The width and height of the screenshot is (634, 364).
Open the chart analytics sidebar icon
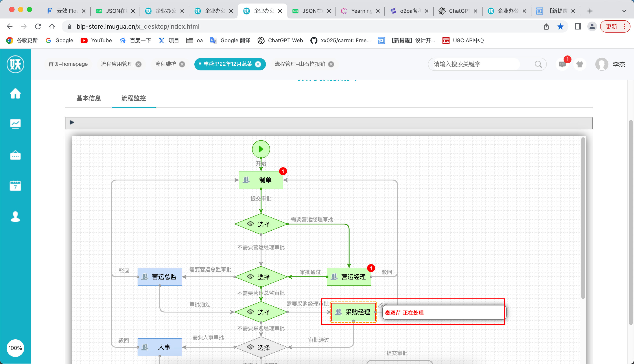[15, 124]
